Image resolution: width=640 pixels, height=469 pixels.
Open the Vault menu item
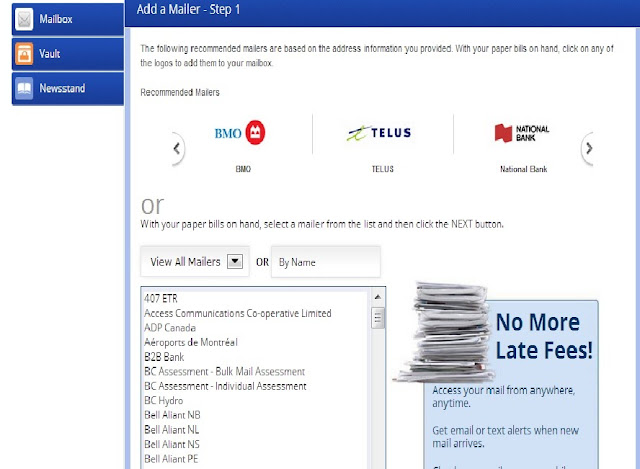click(x=68, y=54)
